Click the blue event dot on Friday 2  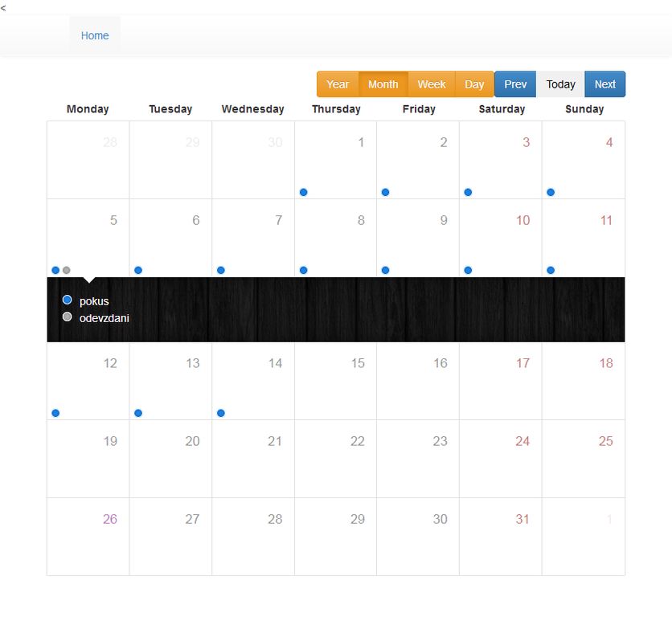tap(386, 192)
